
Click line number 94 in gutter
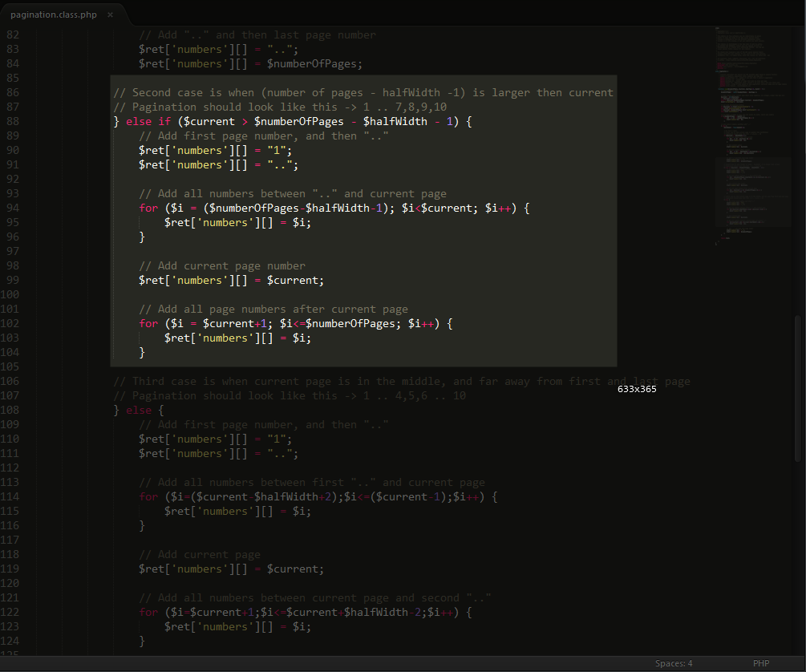(12, 208)
